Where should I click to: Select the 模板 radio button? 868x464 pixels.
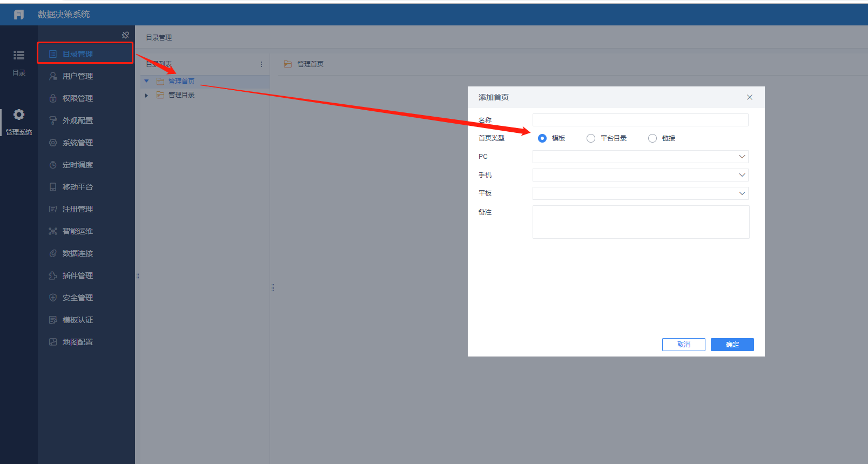(x=542, y=138)
